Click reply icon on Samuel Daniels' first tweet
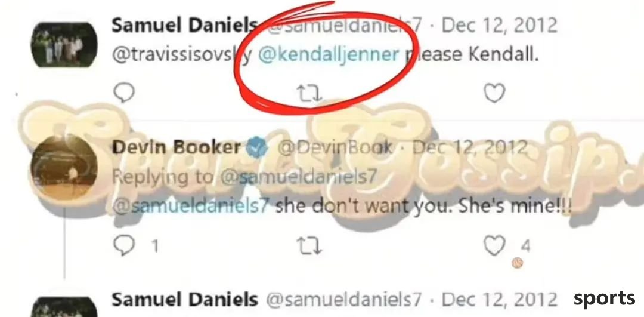Viewport: 644px width, 317px height. pos(123,93)
